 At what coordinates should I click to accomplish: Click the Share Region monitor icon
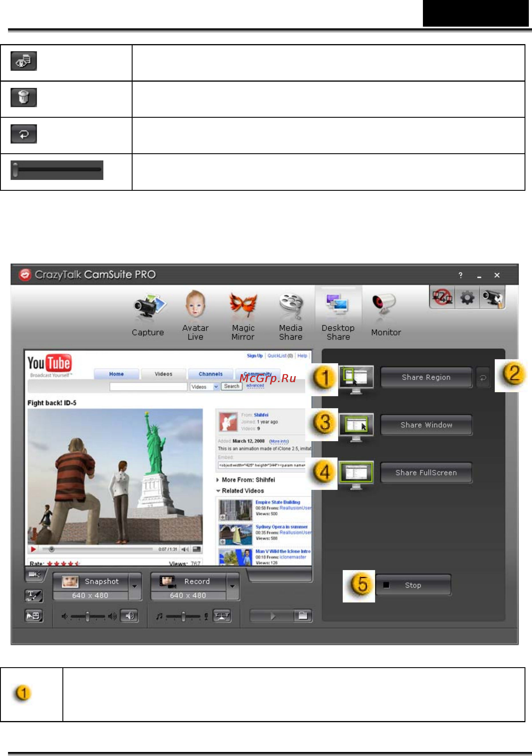click(x=356, y=379)
